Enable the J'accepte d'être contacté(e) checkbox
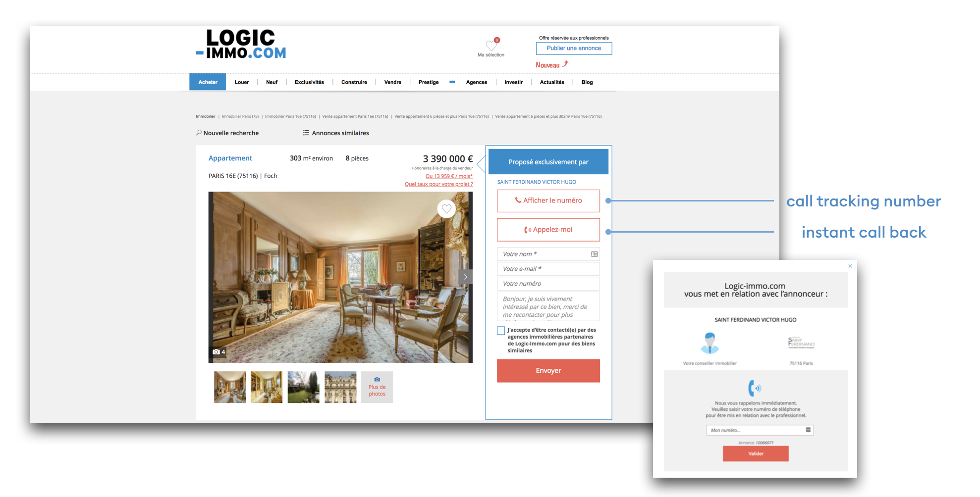The image size is (980, 497). coord(501,330)
